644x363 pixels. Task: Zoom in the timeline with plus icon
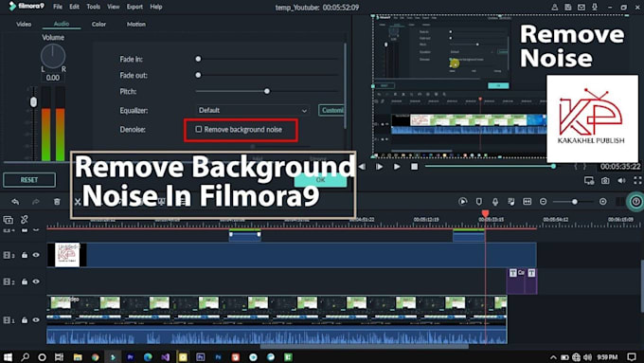tap(602, 202)
